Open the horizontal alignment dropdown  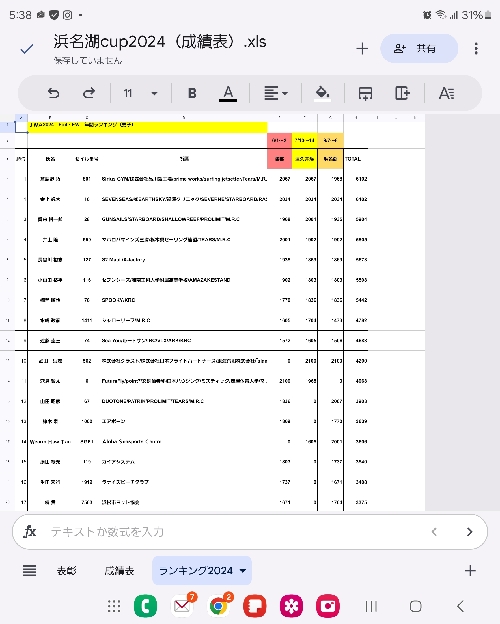(x=276, y=93)
